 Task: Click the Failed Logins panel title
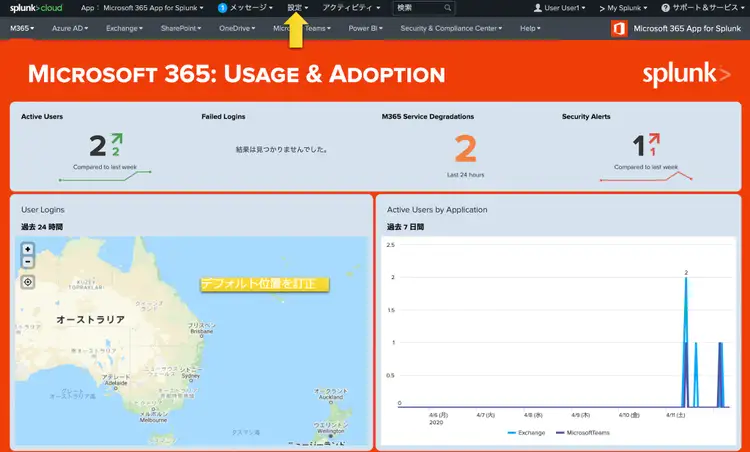pyautogui.click(x=223, y=116)
